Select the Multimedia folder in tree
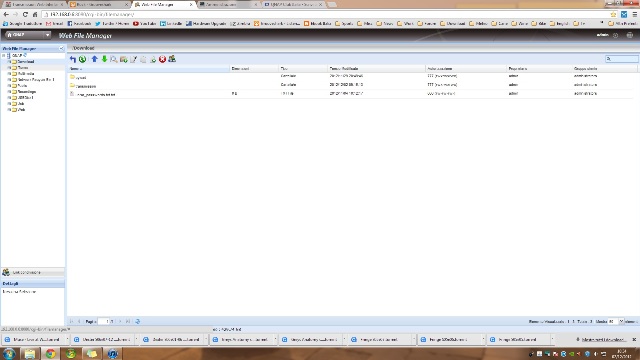 point(26,74)
